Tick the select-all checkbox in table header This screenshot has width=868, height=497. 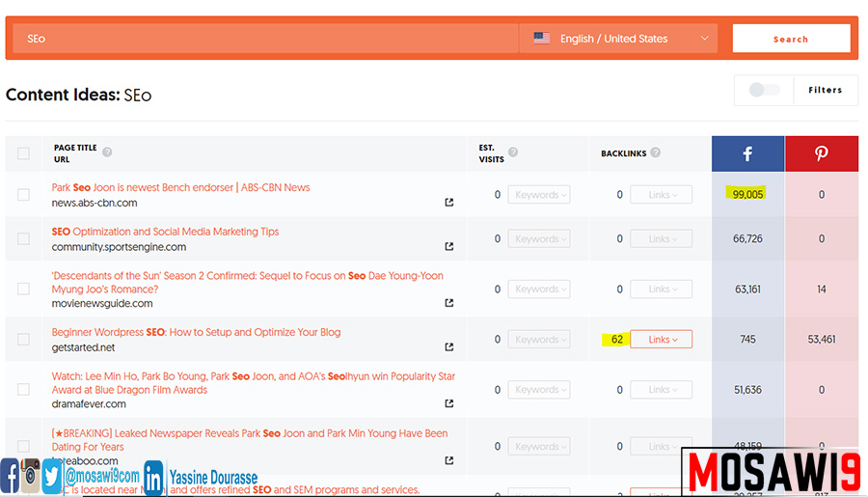pyautogui.click(x=23, y=153)
